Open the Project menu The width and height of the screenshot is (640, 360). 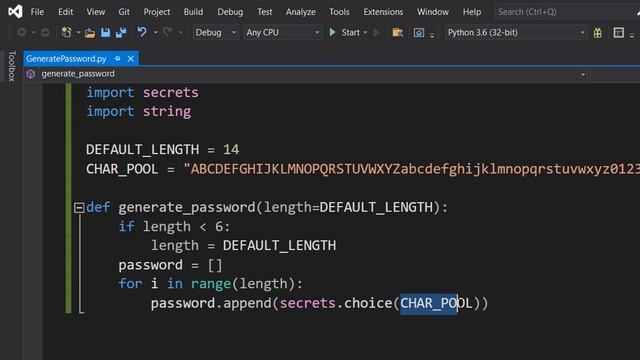pyautogui.click(x=157, y=12)
